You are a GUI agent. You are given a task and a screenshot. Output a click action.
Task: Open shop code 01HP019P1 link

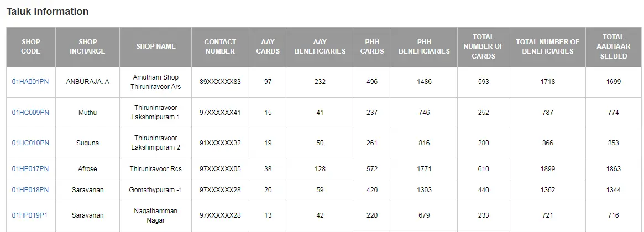tap(29, 215)
